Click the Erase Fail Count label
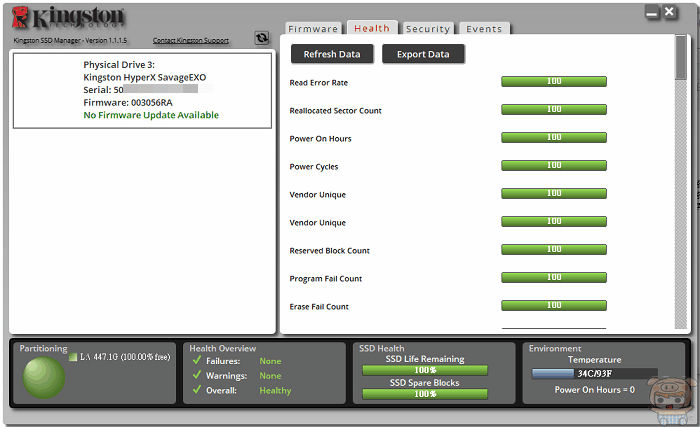The height and width of the screenshot is (427, 700). point(319,307)
